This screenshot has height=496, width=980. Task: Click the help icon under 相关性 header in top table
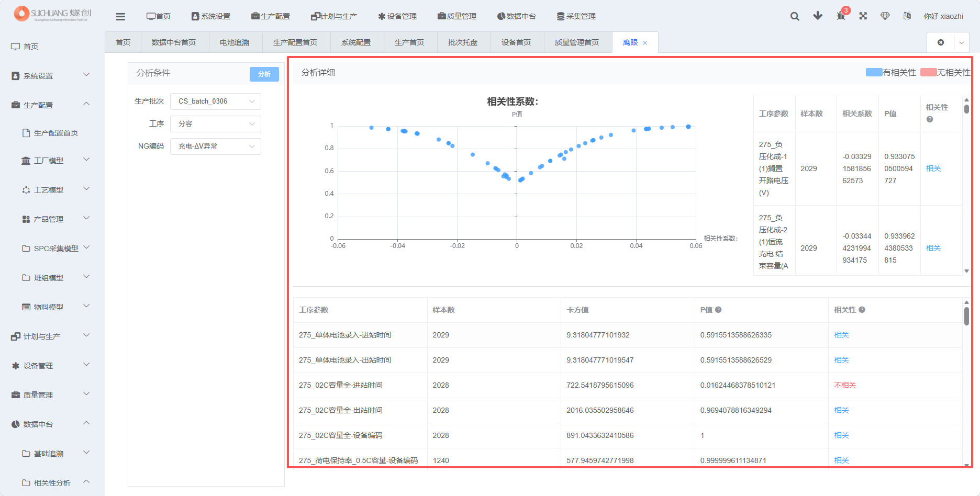[930, 119]
